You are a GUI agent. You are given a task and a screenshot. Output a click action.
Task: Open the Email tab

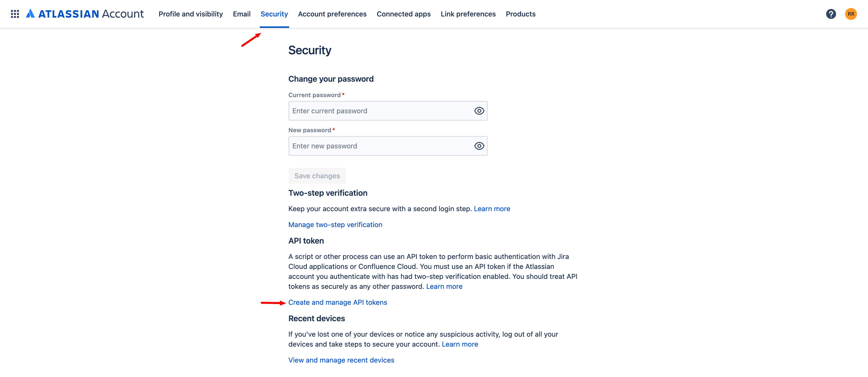242,14
